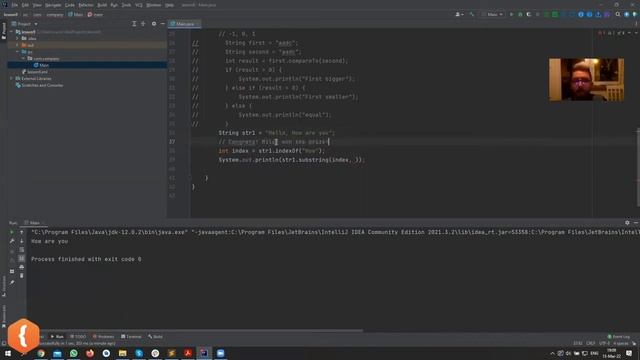The height and width of the screenshot is (360, 640).
Task: Clear console with trash icon
Action: tap(22, 276)
